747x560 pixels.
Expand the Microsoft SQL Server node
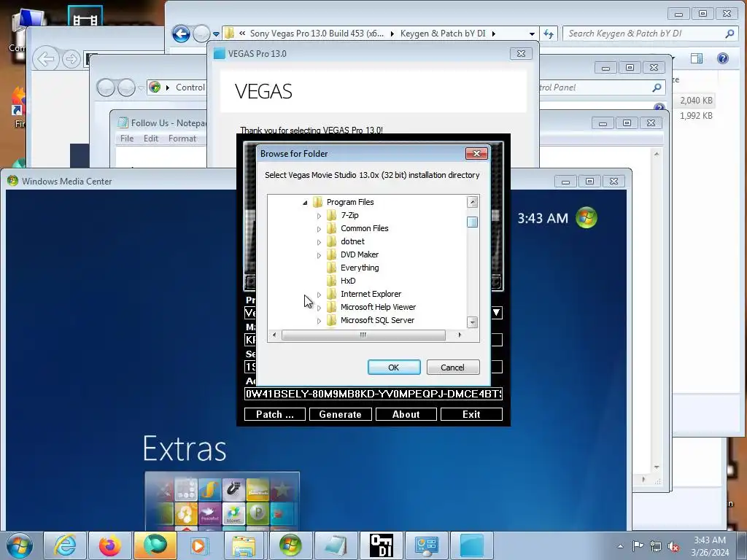click(319, 321)
